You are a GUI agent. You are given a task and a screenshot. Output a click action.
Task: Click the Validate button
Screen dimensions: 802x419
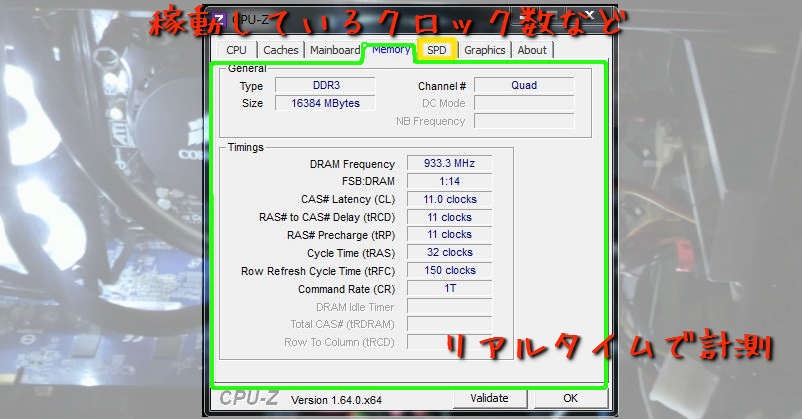[489, 398]
